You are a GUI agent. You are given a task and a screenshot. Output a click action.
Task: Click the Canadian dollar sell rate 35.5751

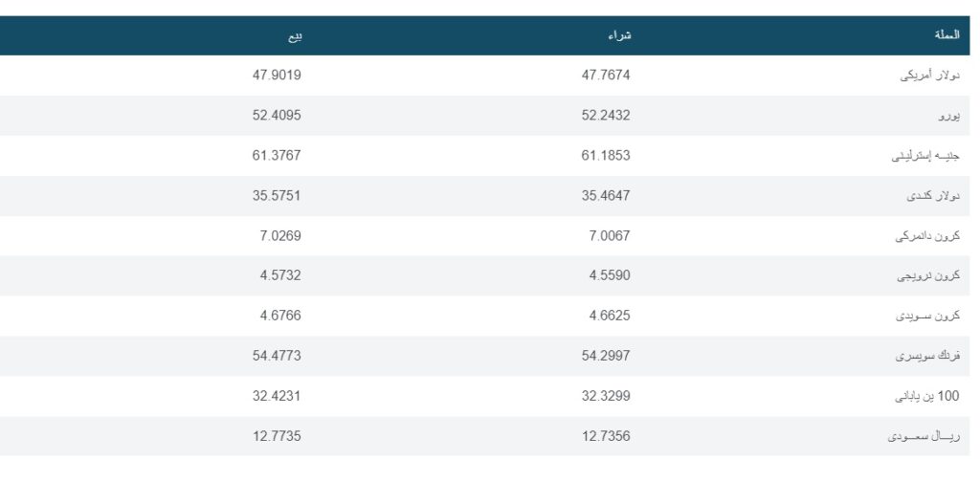279,195
